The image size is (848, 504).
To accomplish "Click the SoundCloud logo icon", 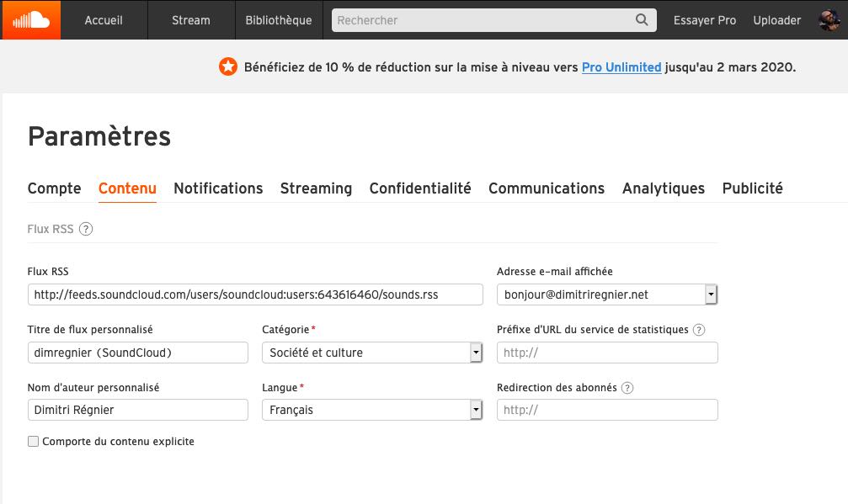I will coord(31,20).
